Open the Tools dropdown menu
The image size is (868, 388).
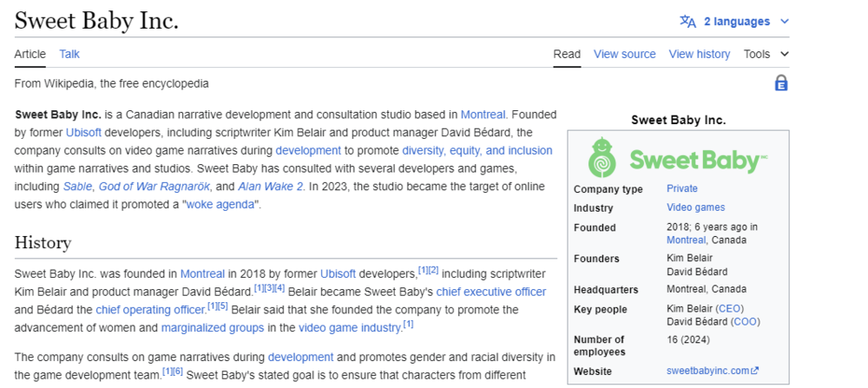click(766, 54)
